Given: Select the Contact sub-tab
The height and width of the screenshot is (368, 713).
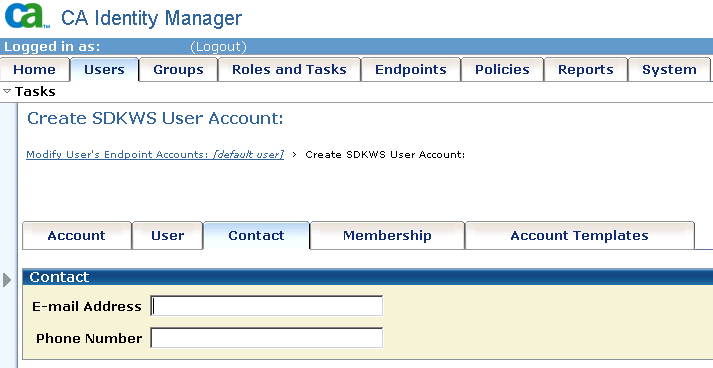Looking at the screenshot, I should point(256,236).
